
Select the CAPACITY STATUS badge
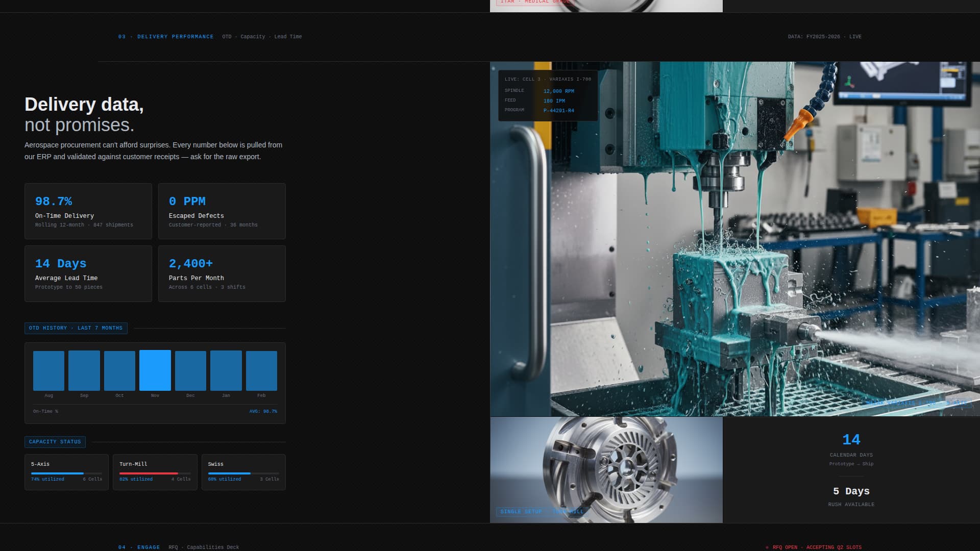[x=55, y=442]
